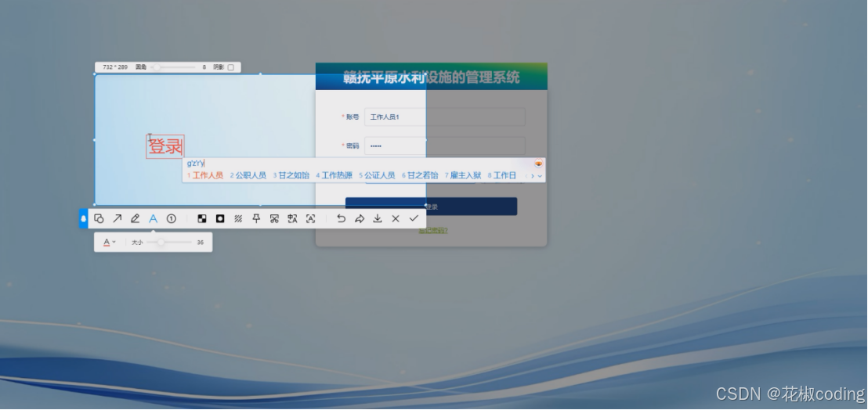Choose candidate 5 公证人员
The image size is (868, 410).
[377, 176]
